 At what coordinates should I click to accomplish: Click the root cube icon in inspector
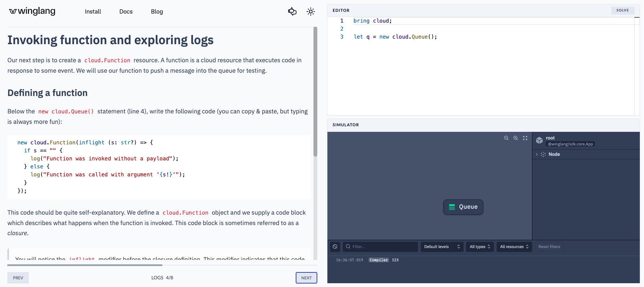[539, 141]
